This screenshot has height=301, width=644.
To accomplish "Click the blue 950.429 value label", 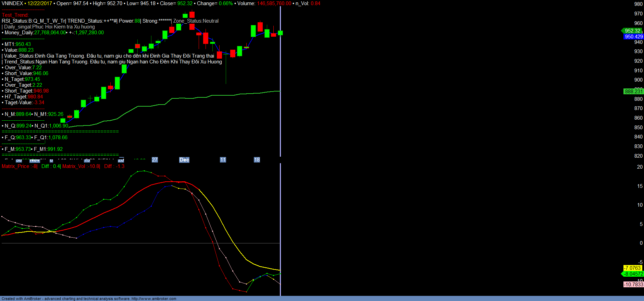I will [x=633, y=37].
